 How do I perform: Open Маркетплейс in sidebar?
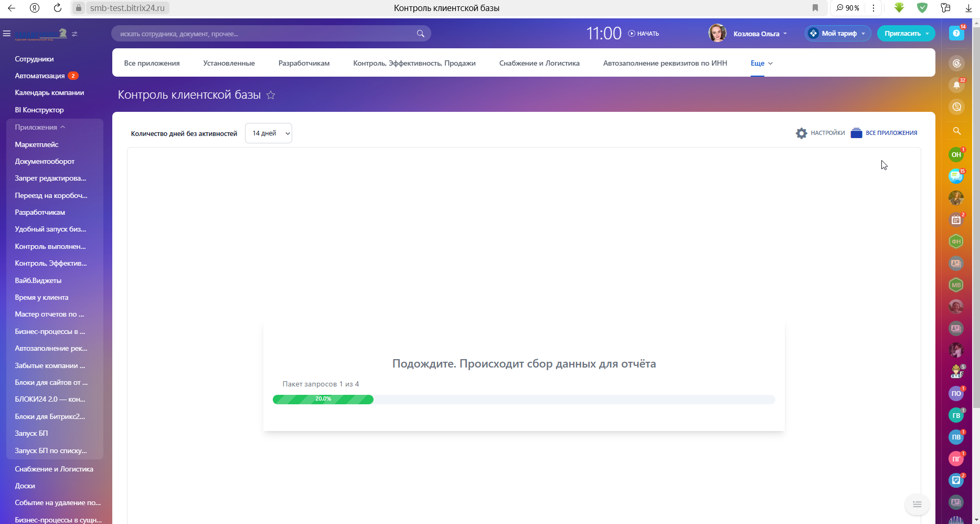point(37,144)
